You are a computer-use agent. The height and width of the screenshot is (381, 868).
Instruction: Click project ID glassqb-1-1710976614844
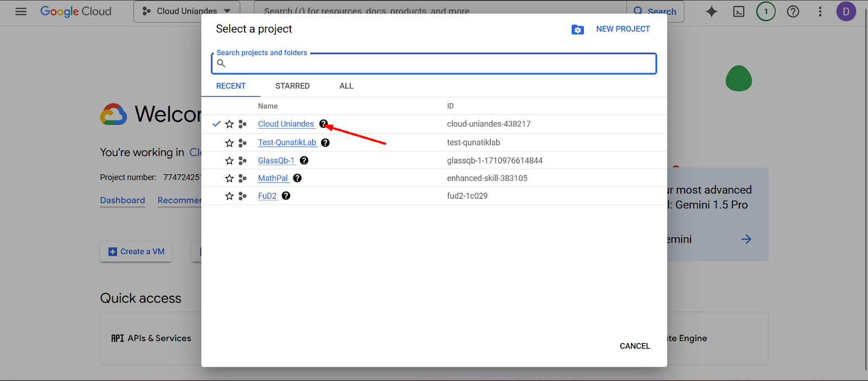coord(495,161)
